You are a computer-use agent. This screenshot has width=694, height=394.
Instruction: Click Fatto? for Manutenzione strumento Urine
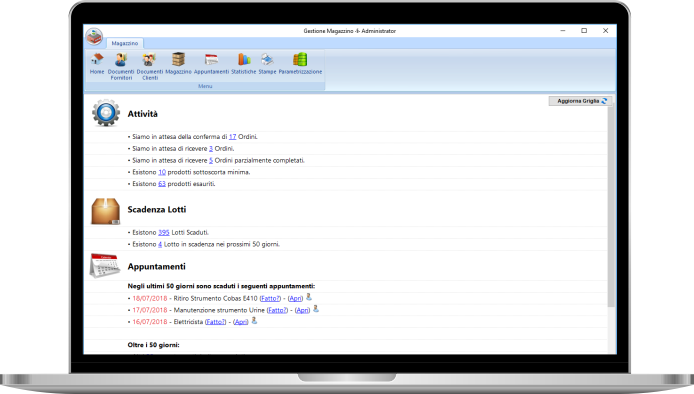point(277,310)
